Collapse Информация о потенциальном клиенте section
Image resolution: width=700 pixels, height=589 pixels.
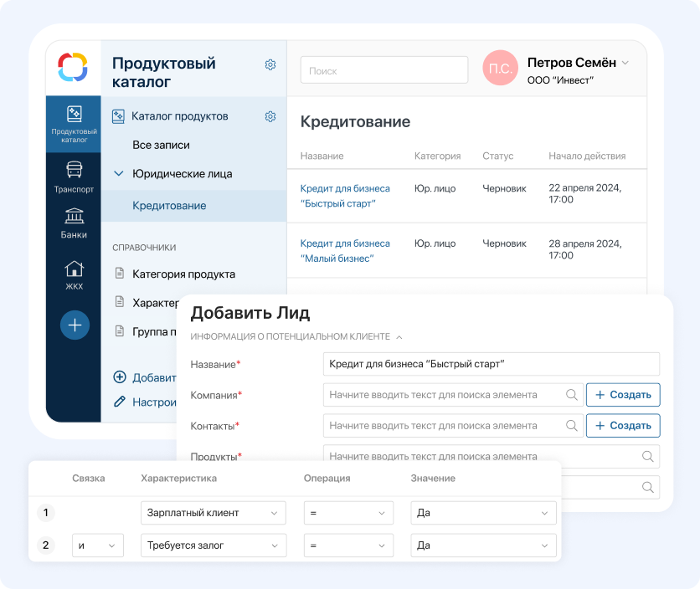click(399, 337)
